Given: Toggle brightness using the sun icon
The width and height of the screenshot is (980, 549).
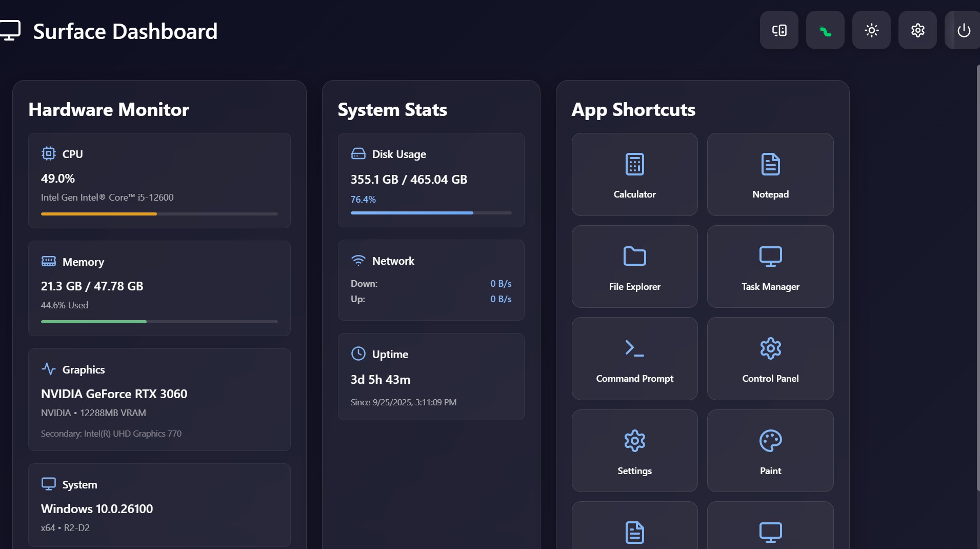Looking at the screenshot, I should [871, 30].
